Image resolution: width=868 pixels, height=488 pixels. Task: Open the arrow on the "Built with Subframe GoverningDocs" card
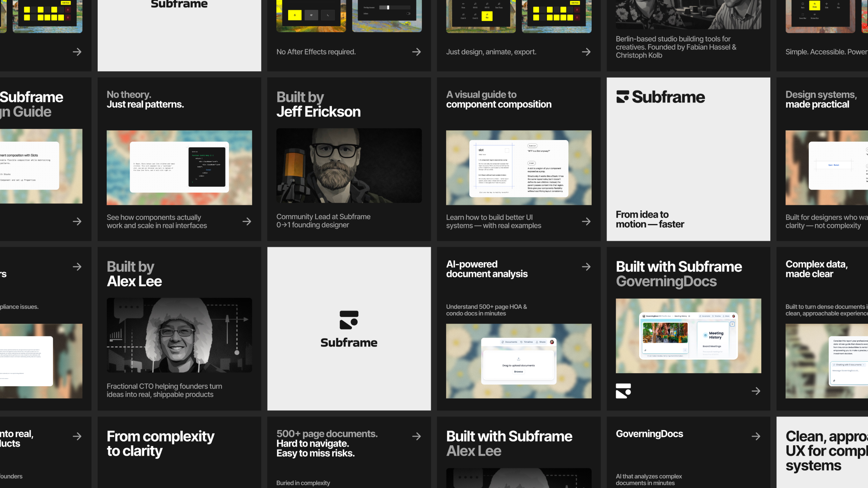pos(756,391)
